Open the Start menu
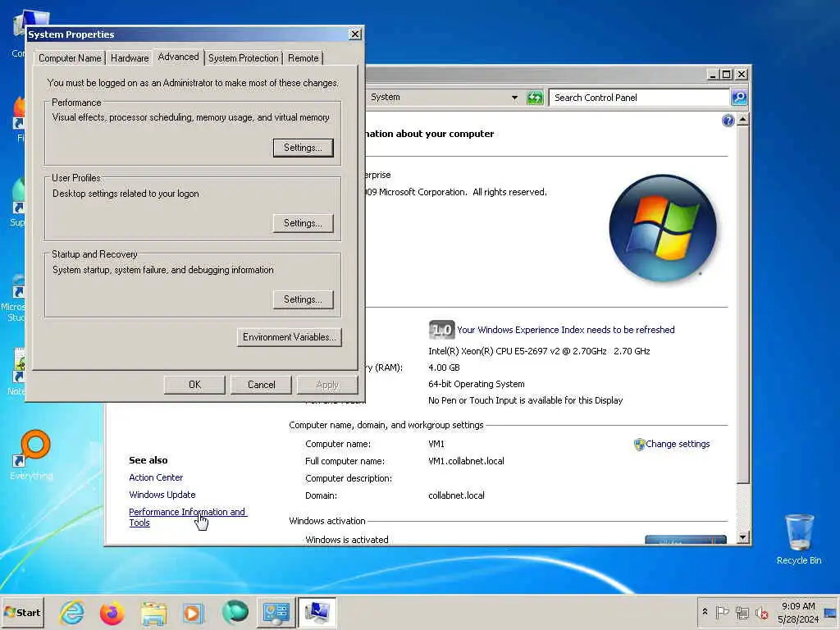 pos(22,612)
